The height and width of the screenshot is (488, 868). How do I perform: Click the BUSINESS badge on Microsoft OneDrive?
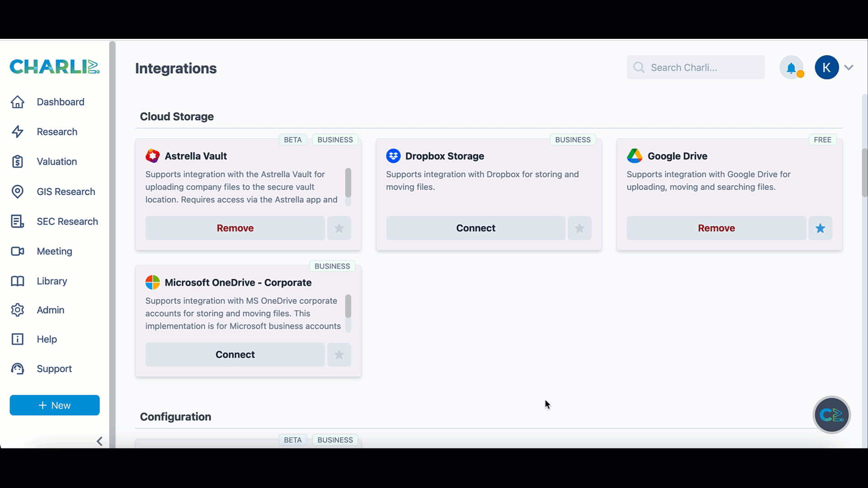332,267
